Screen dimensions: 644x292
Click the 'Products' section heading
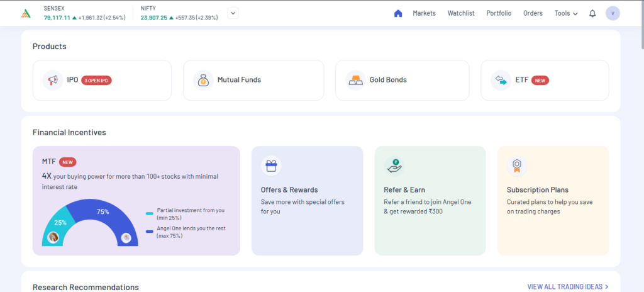point(50,47)
